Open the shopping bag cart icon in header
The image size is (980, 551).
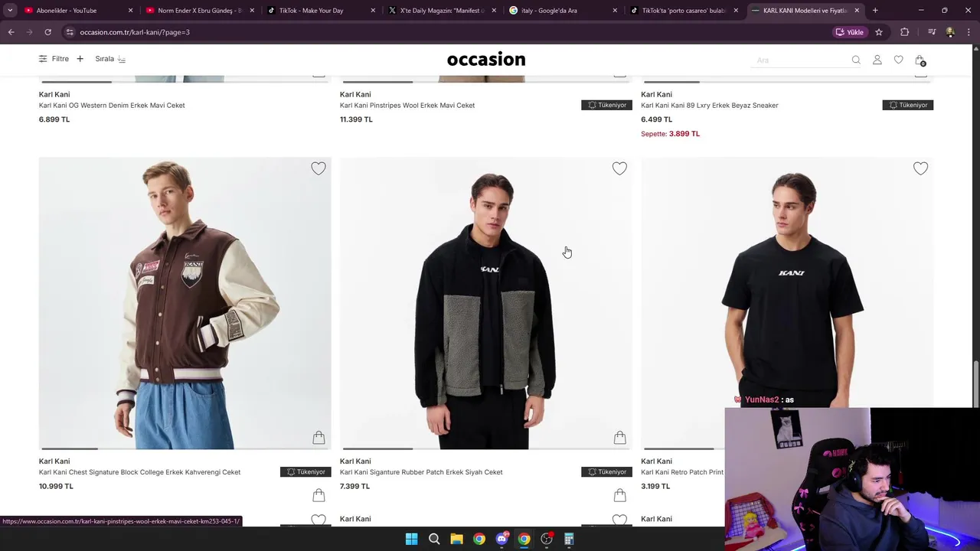[x=920, y=60]
